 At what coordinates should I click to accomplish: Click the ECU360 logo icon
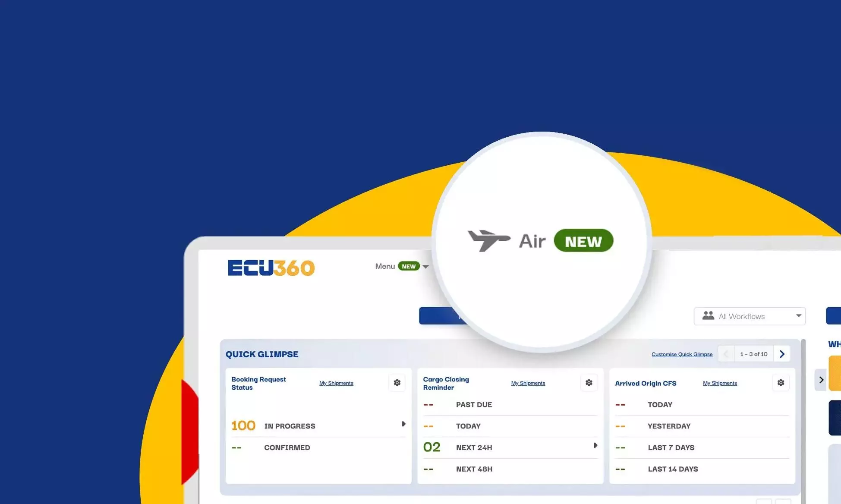tap(271, 267)
